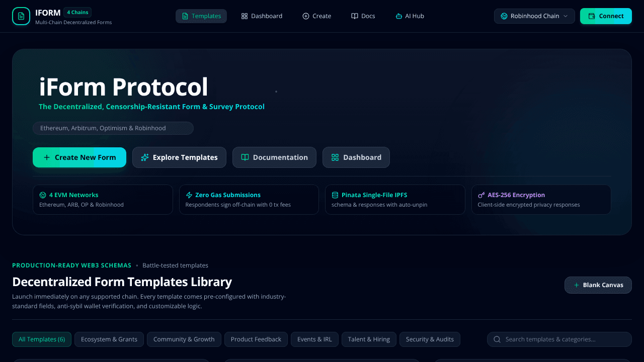This screenshot has width=644, height=362.
Task: Expand the Robinhood Chain network dropdown
Action: [x=534, y=16]
